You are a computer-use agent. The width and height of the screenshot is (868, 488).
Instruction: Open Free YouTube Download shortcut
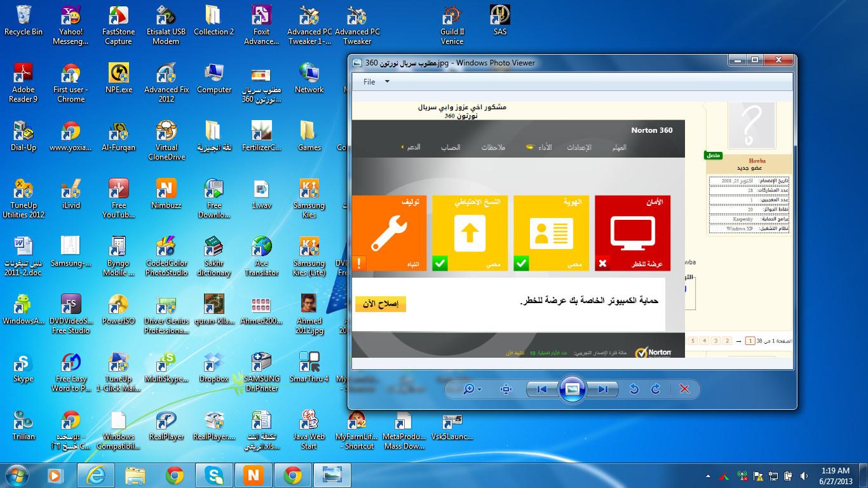click(119, 199)
